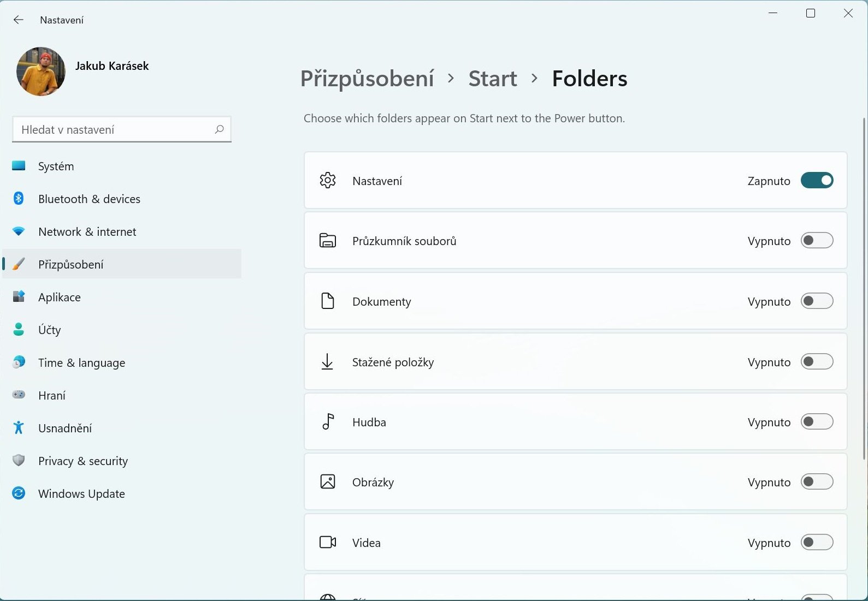Screen dimensions: 868x601
Task: Select Aplikace in sidebar
Action: click(x=122, y=297)
